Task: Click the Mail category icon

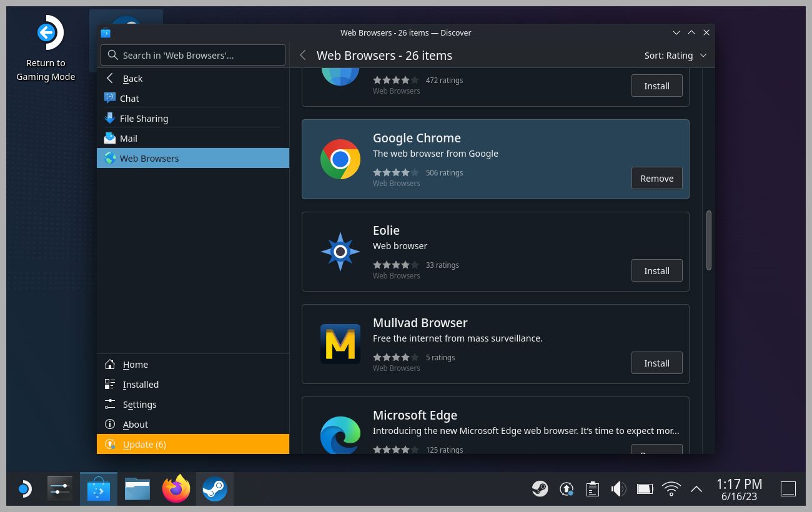Action: tap(110, 138)
